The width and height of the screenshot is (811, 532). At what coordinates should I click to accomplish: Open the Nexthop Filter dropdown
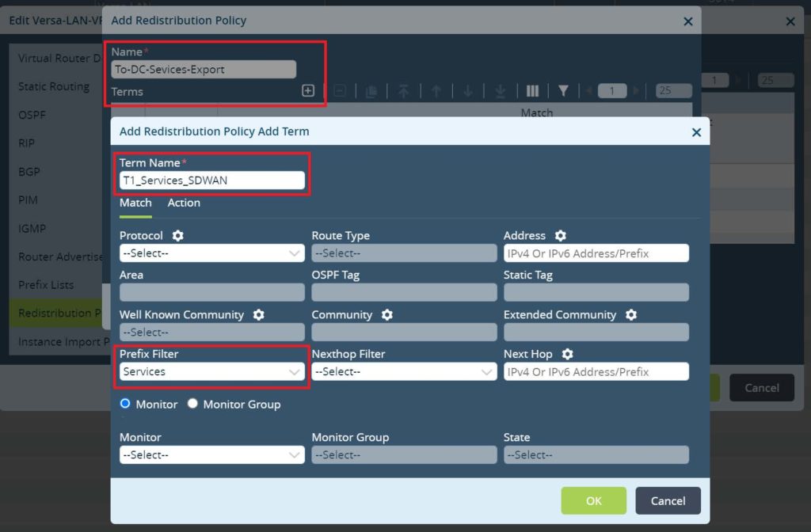[x=404, y=371]
